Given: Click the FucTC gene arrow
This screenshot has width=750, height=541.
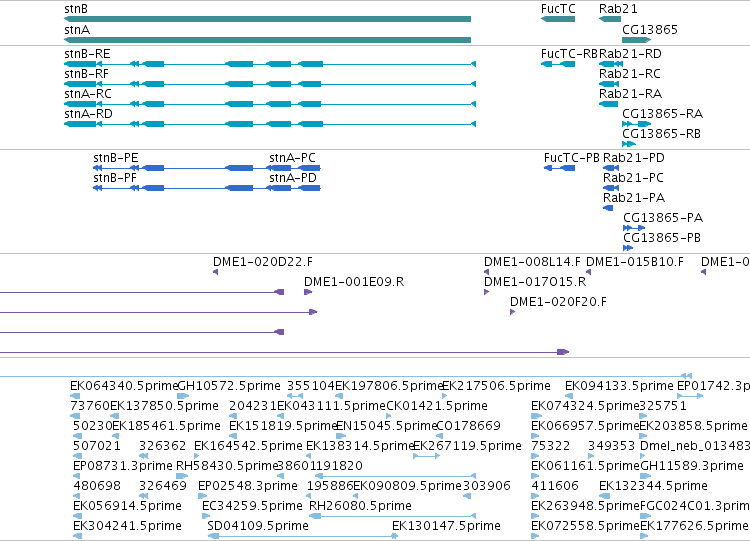Looking at the screenshot, I should tap(558, 19).
